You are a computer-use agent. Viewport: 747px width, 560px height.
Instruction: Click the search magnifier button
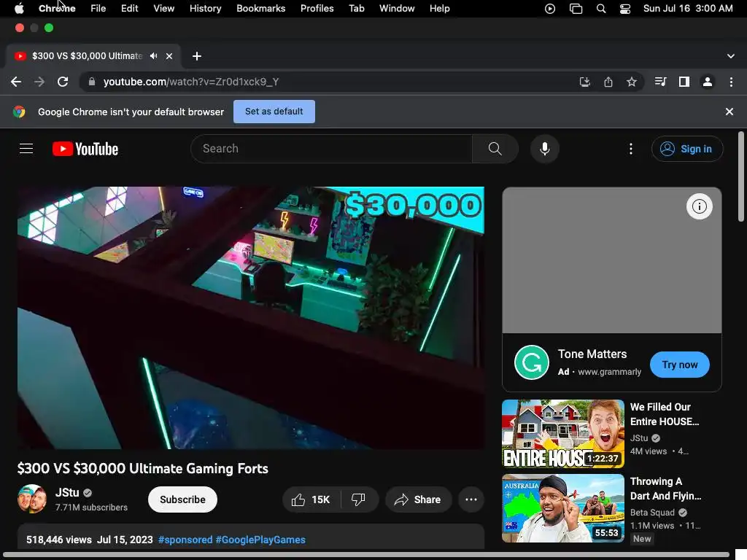[495, 149]
